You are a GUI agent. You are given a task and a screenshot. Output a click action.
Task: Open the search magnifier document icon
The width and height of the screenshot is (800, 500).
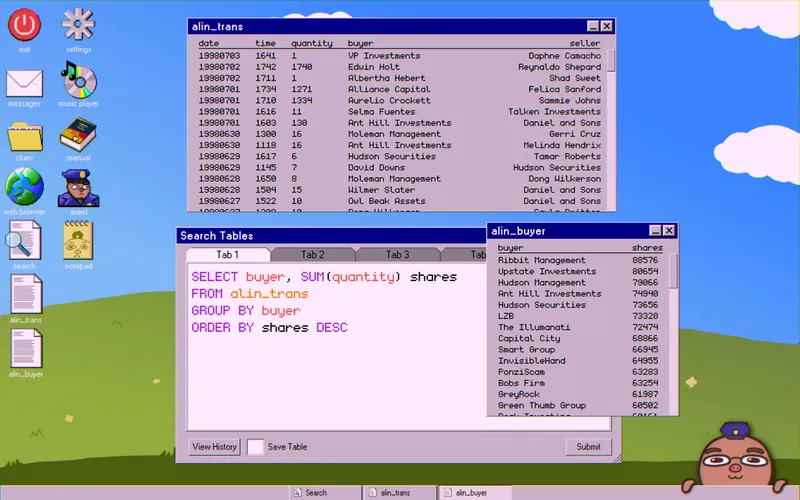[x=23, y=241]
